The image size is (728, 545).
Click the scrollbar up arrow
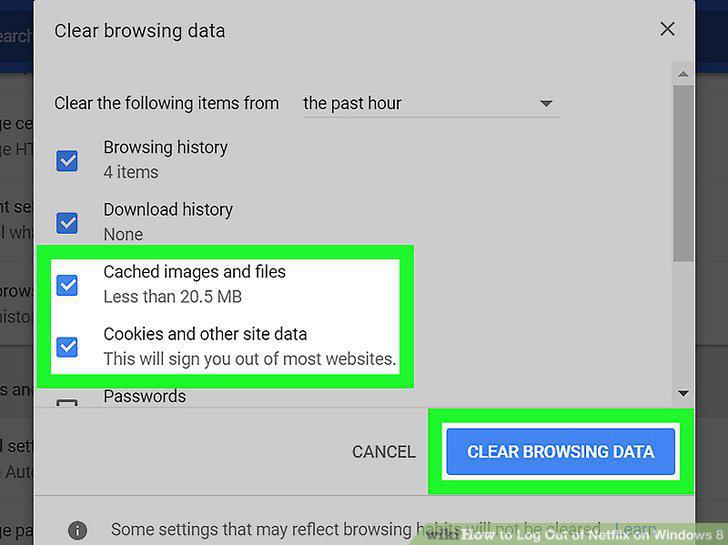(683, 74)
